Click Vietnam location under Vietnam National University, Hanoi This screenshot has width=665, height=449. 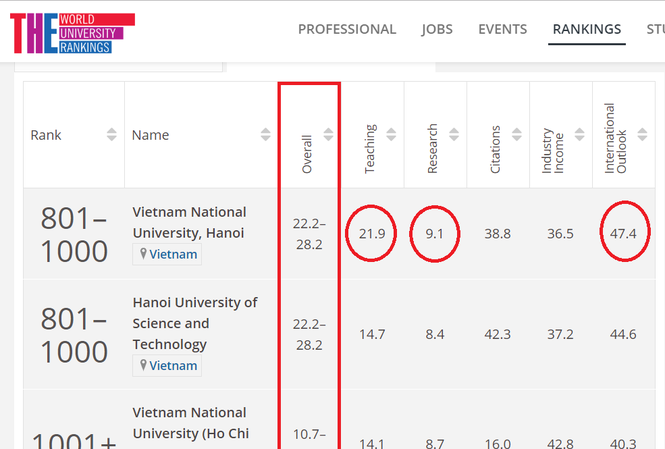167,254
